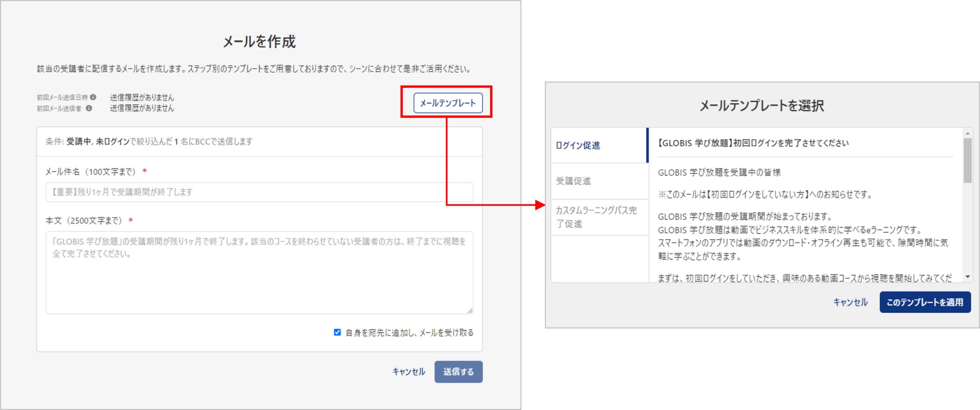Focus the メール件名 subject input field

tap(259, 192)
